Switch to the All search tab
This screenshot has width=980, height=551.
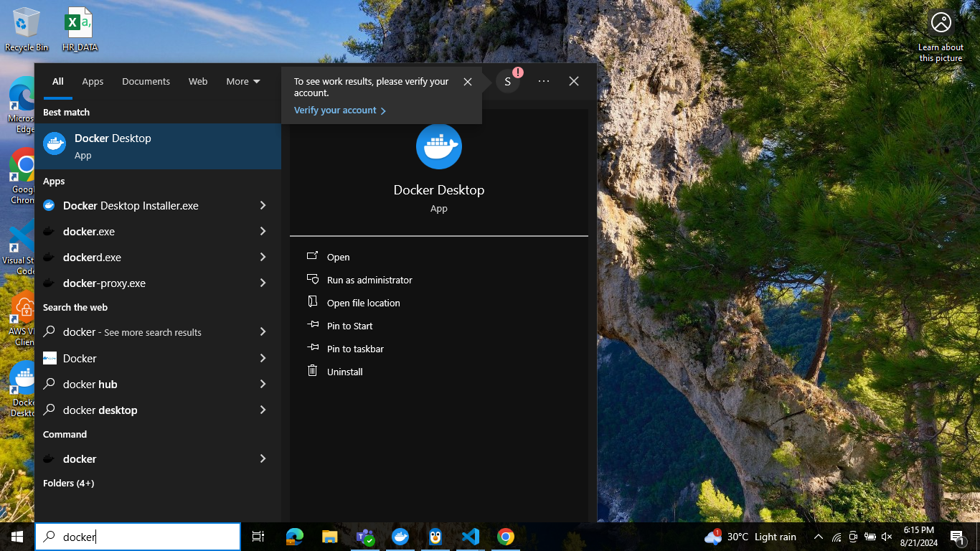[58, 81]
